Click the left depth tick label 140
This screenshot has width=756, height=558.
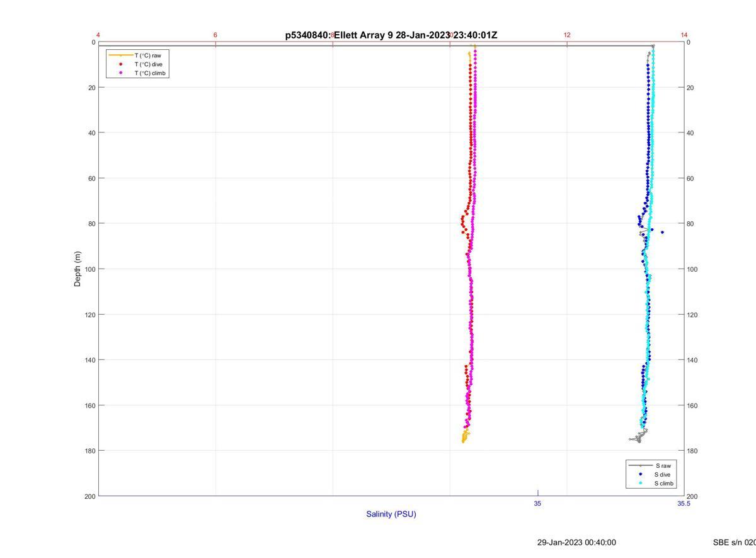click(89, 360)
